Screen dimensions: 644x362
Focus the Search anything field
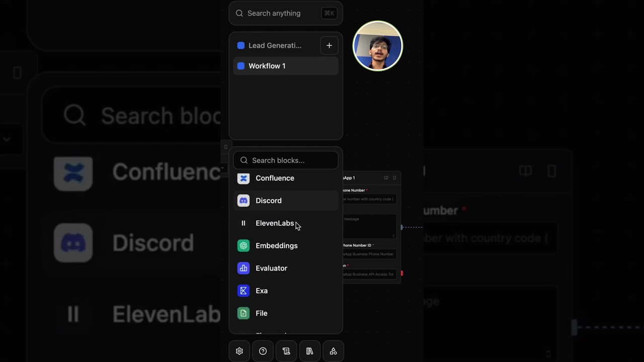(286, 14)
